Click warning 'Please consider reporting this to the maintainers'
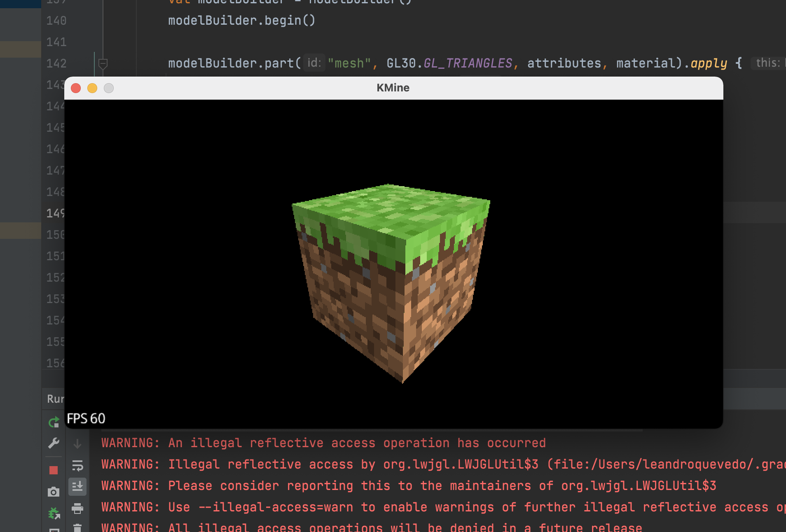 (409, 486)
